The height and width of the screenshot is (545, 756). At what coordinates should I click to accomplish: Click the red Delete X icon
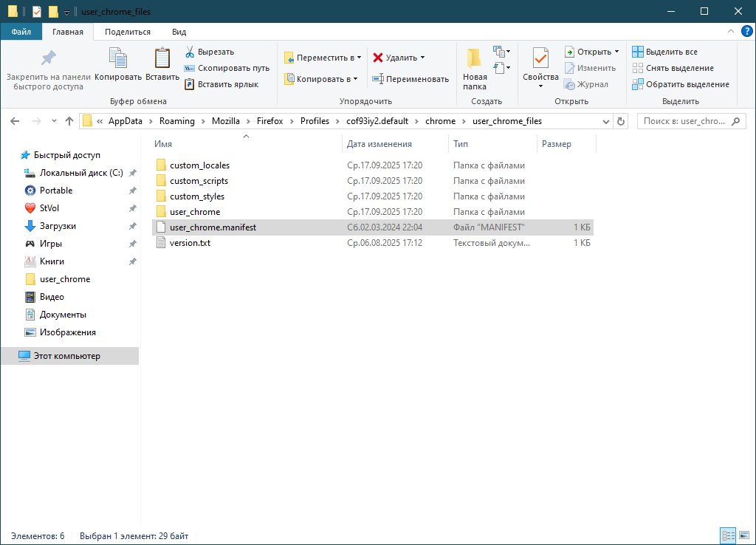[378, 58]
